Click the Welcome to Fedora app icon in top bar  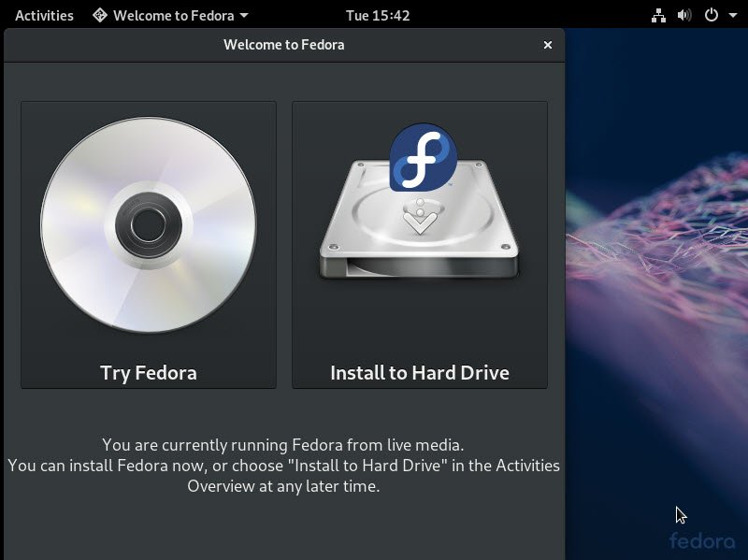100,15
